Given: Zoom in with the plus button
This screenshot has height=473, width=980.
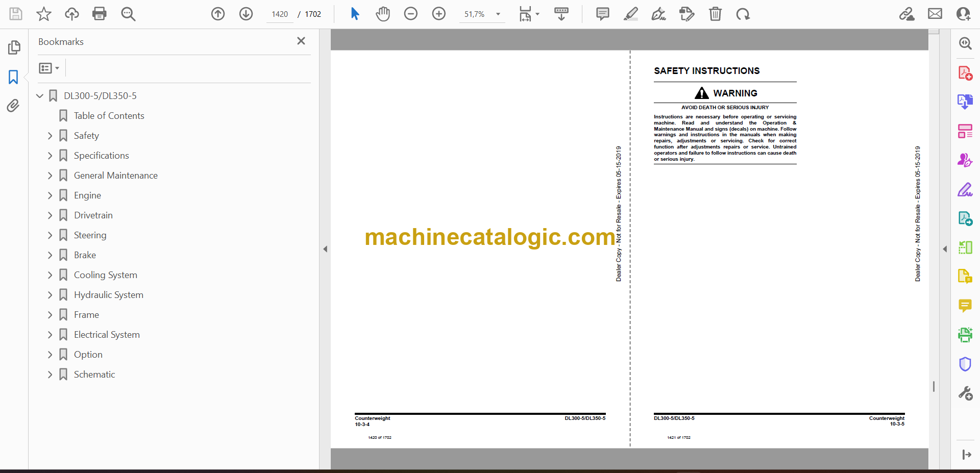Looking at the screenshot, I should tap(439, 14).
